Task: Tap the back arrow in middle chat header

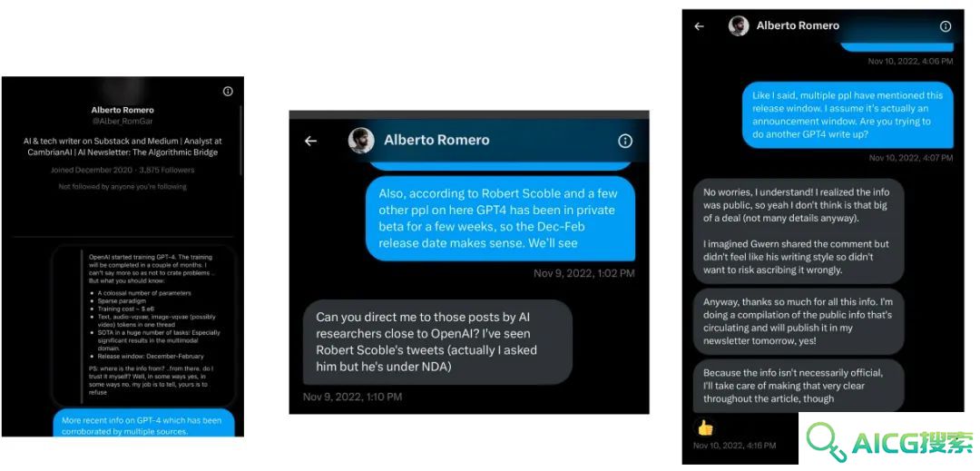Action: coord(310,142)
